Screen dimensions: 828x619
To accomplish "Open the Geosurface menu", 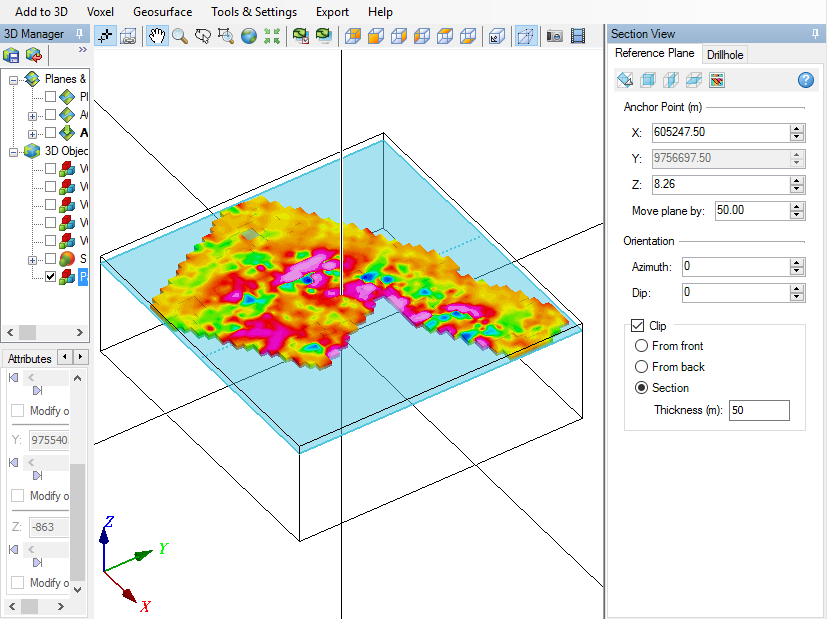I will pos(162,12).
